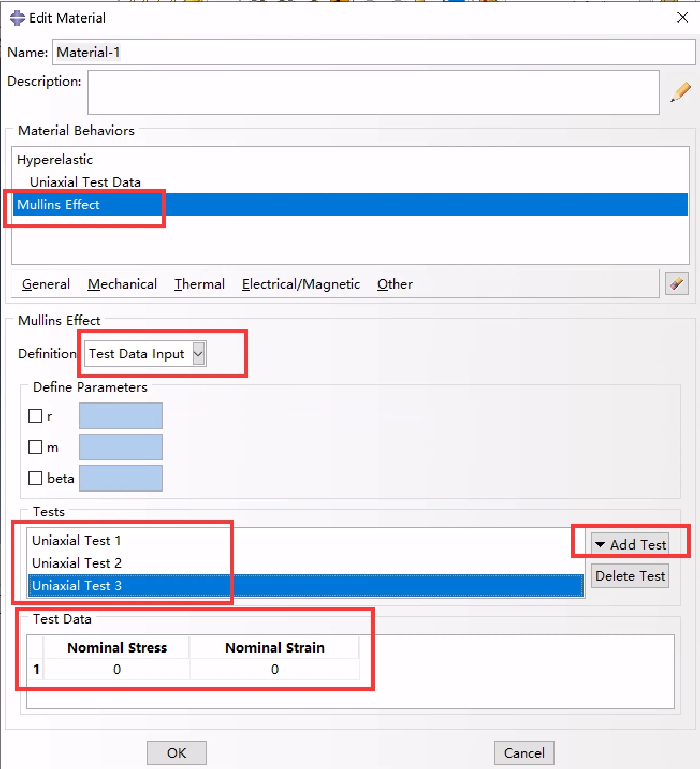Image resolution: width=700 pixels, height=769 pixels.
Task: Click the Nominal Stress cell in row 1
Action: coord(116,669)
